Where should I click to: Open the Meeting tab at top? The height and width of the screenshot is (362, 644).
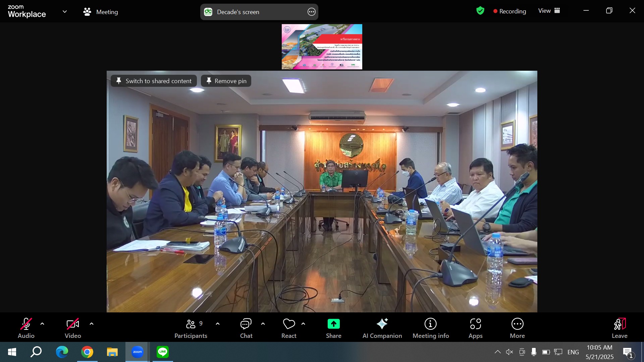[101, 12]
